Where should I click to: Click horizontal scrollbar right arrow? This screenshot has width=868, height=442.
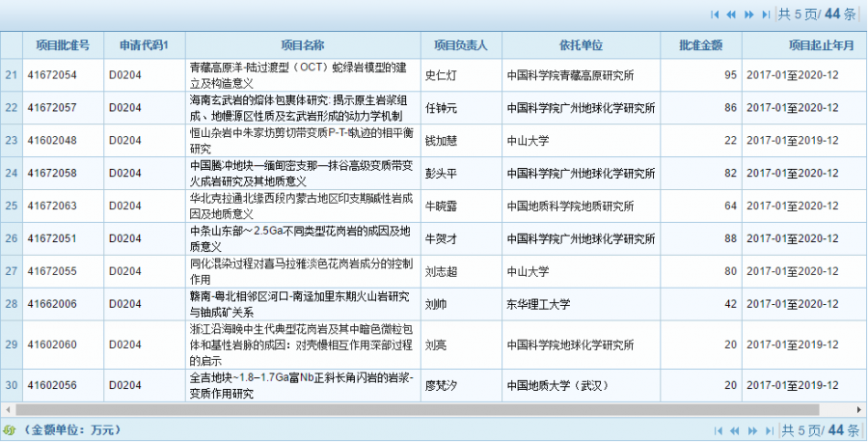[861, 410]
